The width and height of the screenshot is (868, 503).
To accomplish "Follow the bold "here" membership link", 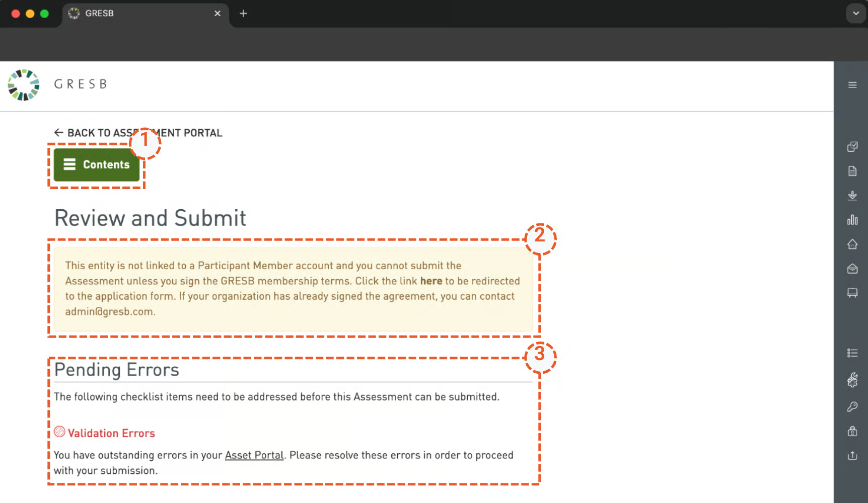I will pos(431,281).
